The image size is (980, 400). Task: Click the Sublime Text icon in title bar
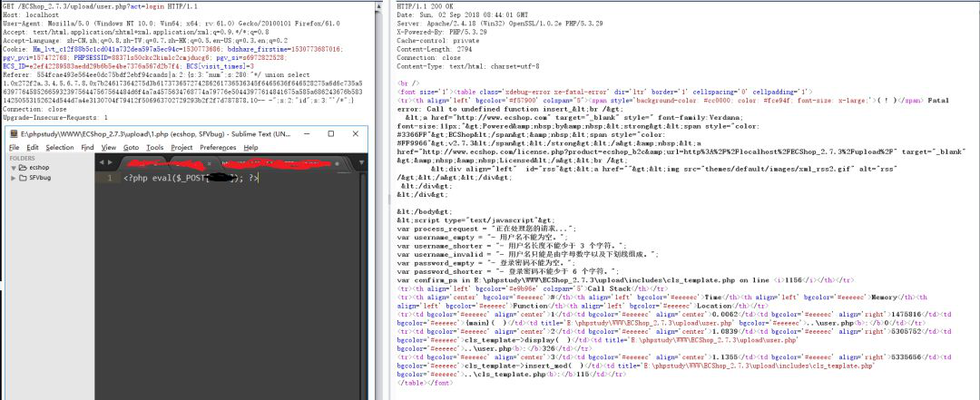click(12, 132)
